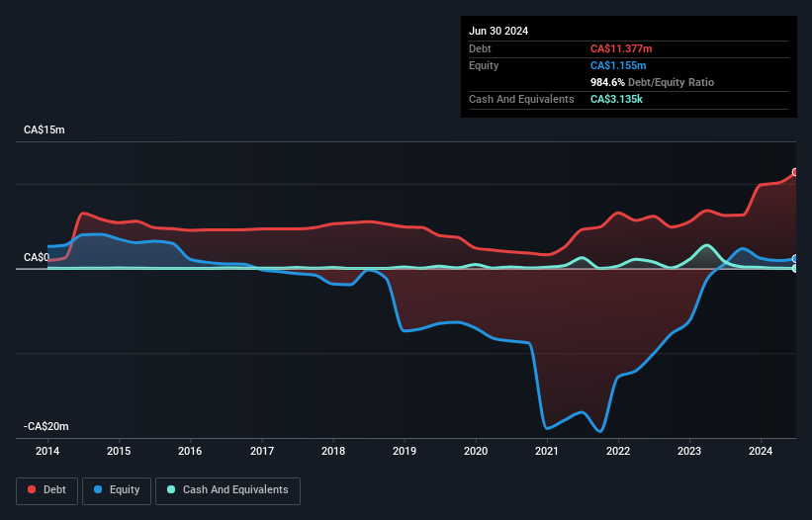Click the CA$15m y-axis label
Image resolution: width=812 pixels, height=520 pixels.
[x=45, y=130]
